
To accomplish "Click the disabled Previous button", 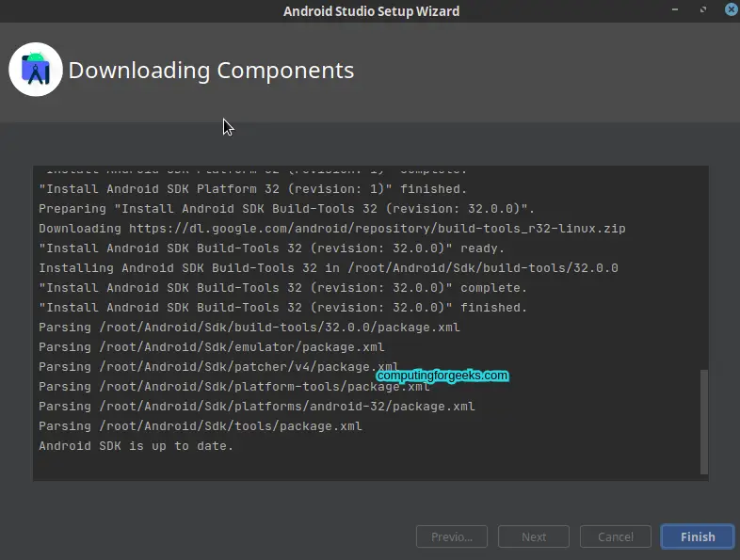I will [x=452, y=536].
